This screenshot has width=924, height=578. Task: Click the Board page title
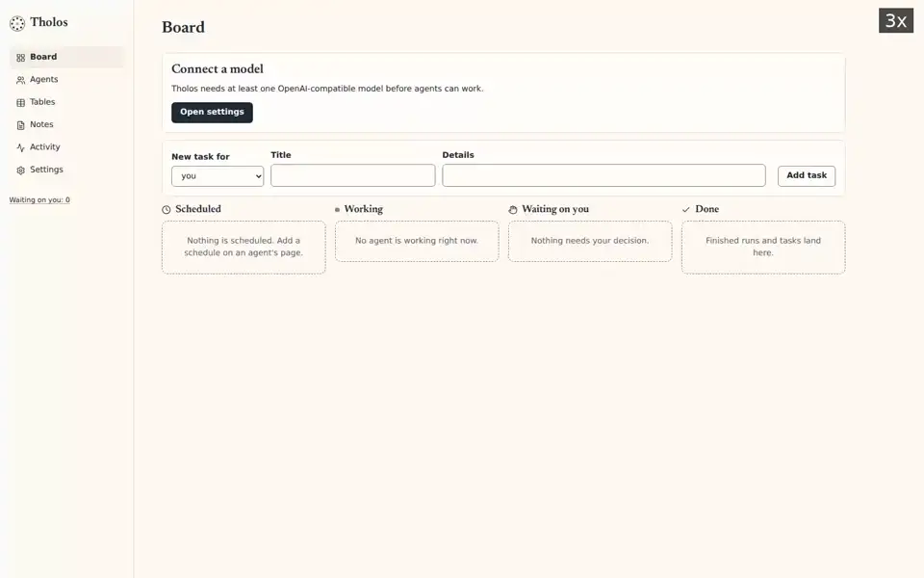tap(183, 27)
